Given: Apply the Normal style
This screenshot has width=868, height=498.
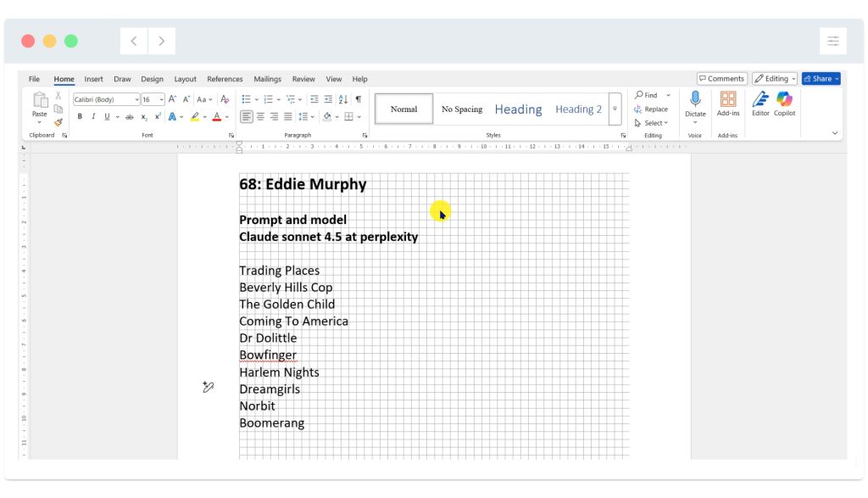Looking at the screenshot, I should pyautogui.click(x=404, y=109).
